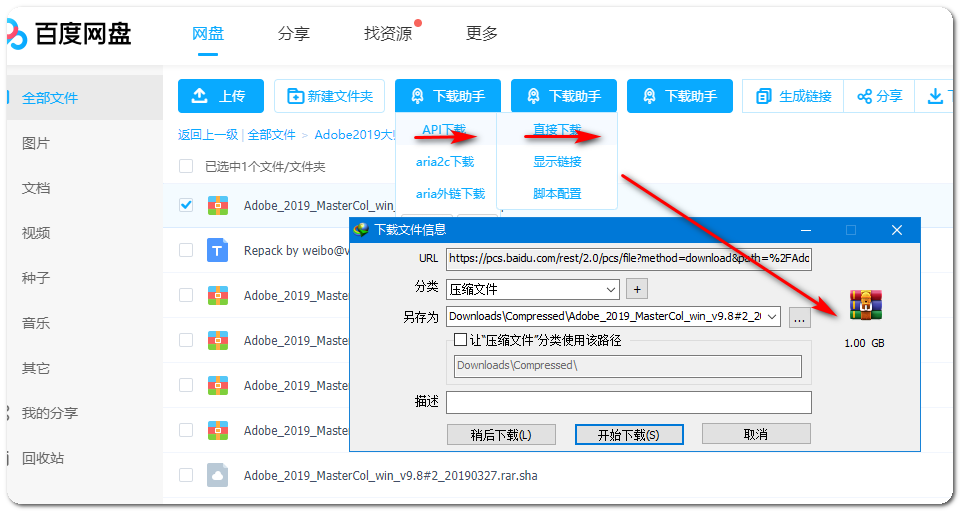Click the share icon in toolbar 分享
The height and width of the screenshot is (511, 960).
[864, 96]
